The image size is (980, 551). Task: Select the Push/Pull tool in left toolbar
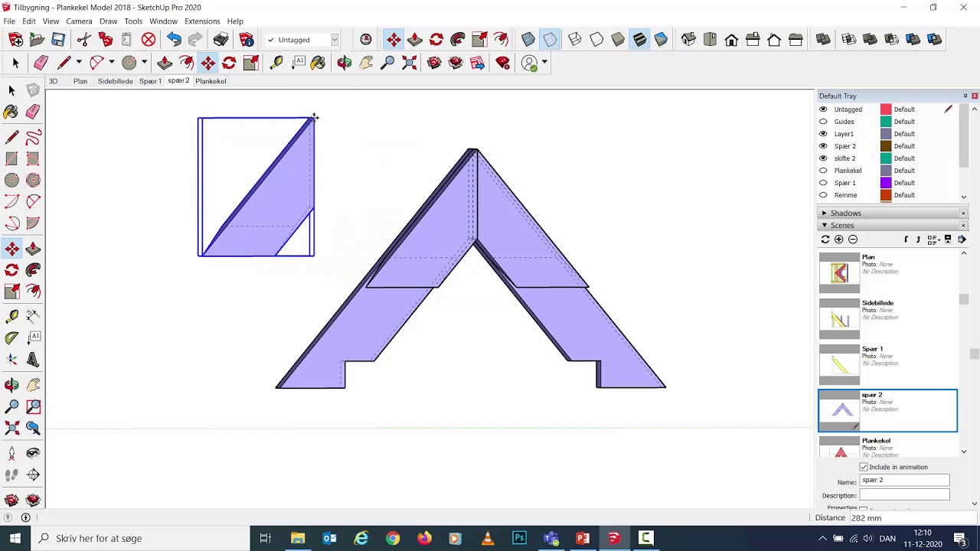tap(33, 249)
